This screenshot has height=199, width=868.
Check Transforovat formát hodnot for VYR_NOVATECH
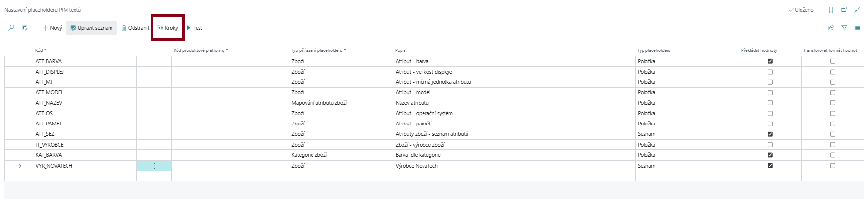coord(833,166)
